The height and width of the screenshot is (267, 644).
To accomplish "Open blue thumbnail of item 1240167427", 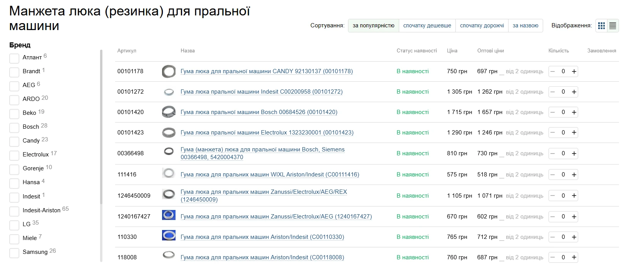I will coord(169,215).
